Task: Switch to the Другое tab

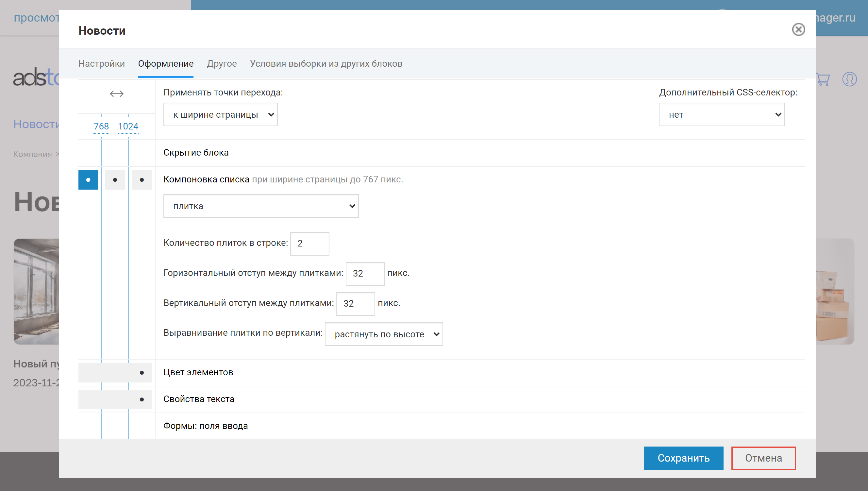Action: 222,63
